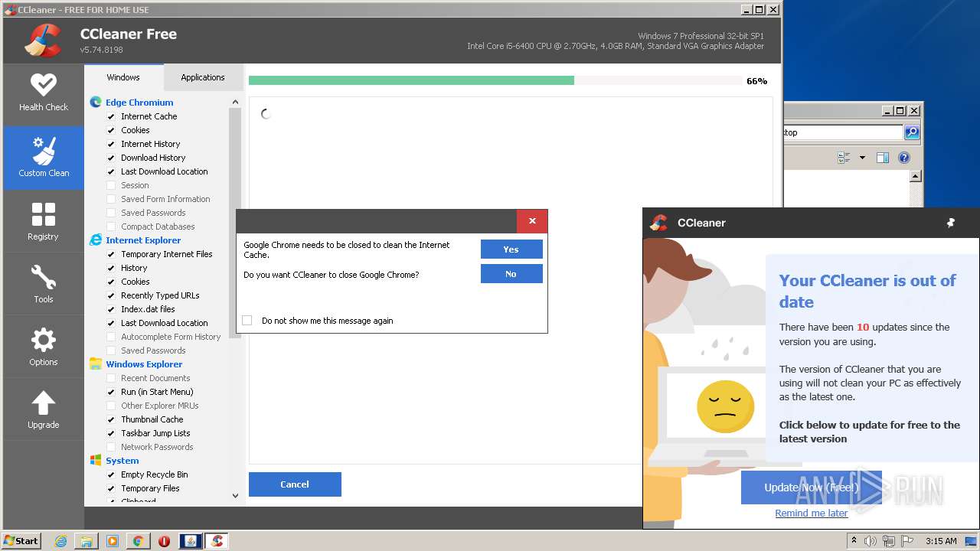Click Yes to close Google Chrome
The height and width of the screenshot is (551, 980).
tap(511, 249)
